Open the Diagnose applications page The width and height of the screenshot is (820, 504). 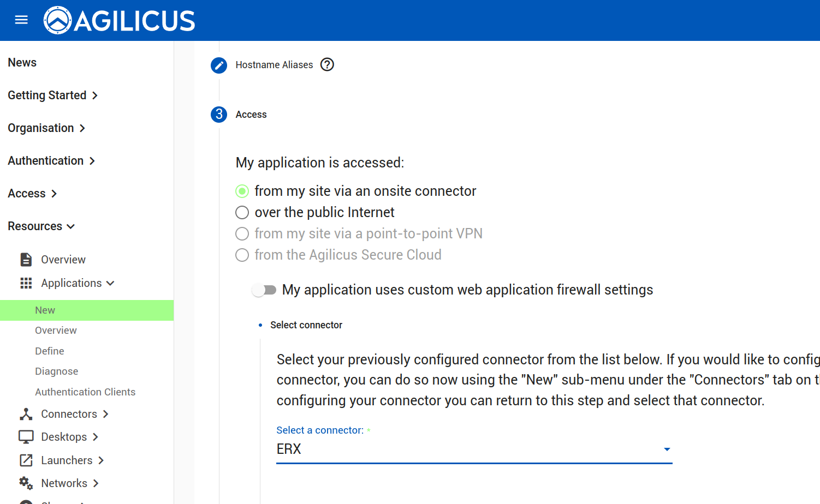point(57,371)
